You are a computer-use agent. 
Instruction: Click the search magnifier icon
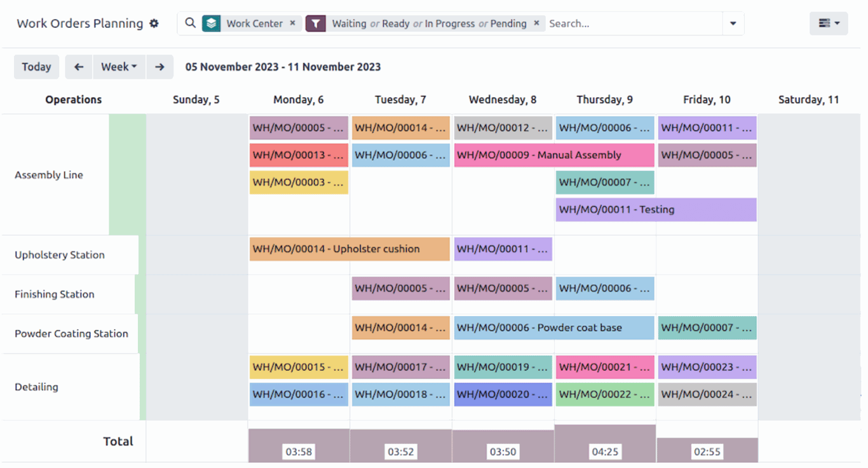tap(190, 23)
